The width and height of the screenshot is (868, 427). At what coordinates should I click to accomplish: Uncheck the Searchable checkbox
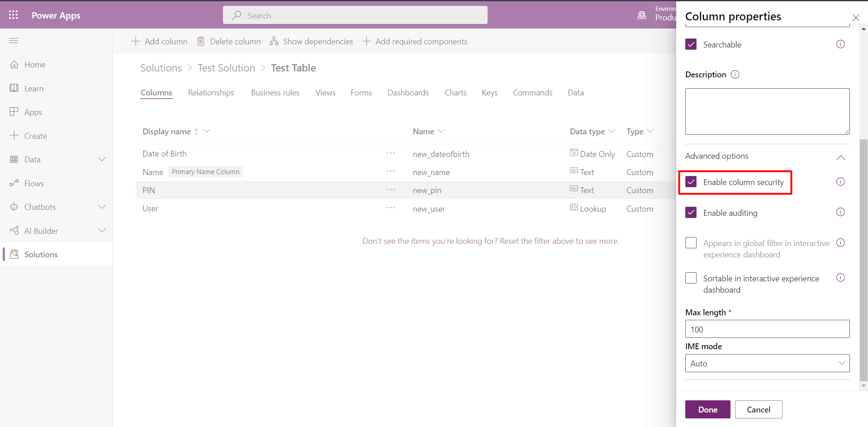tap(691, 44)
